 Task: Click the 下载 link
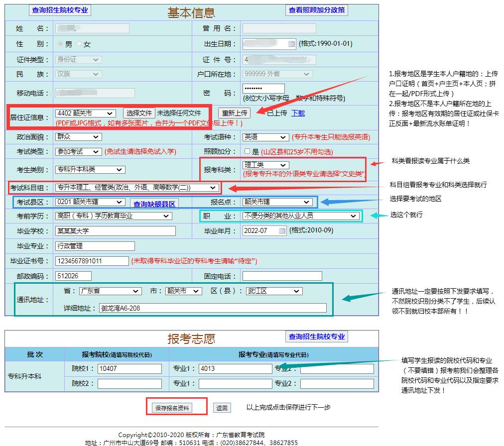pyautogui.click(x=298, y=113)
